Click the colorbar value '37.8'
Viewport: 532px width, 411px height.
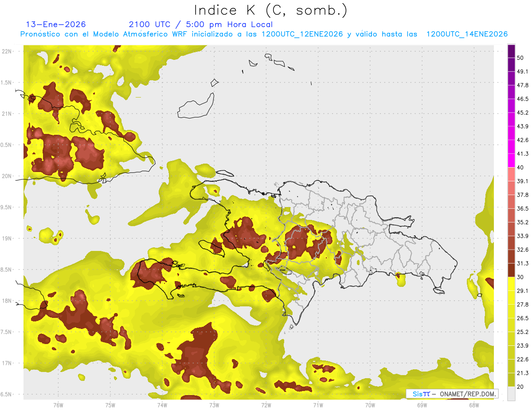(x=523, y=195)
